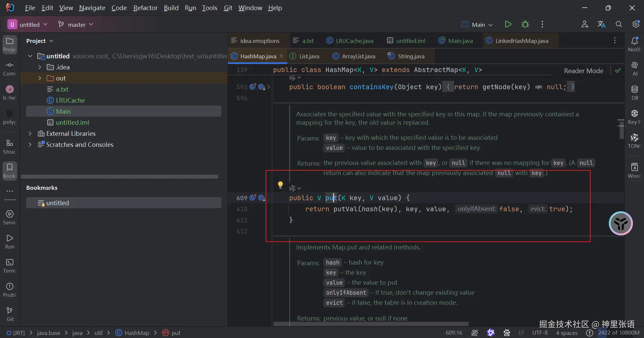Expand the .idea folder

40,67
